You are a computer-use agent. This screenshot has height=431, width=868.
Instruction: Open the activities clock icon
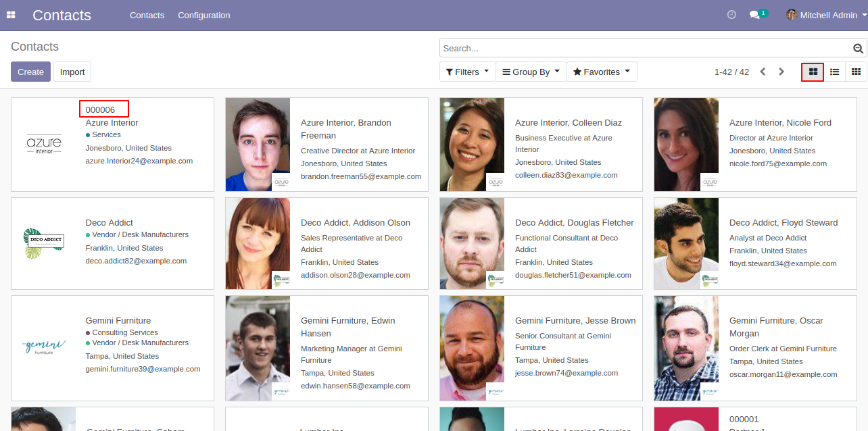(x=731, y=15)
